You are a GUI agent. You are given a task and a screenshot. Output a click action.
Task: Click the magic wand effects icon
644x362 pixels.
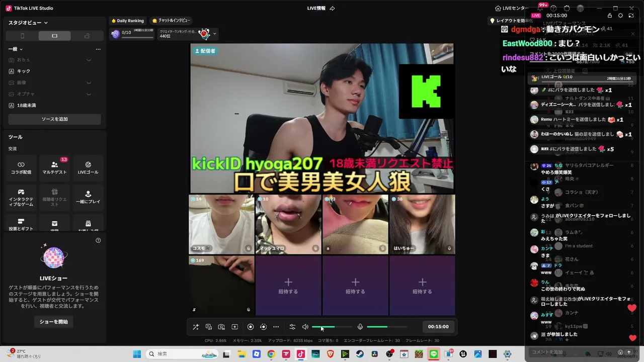196,327
